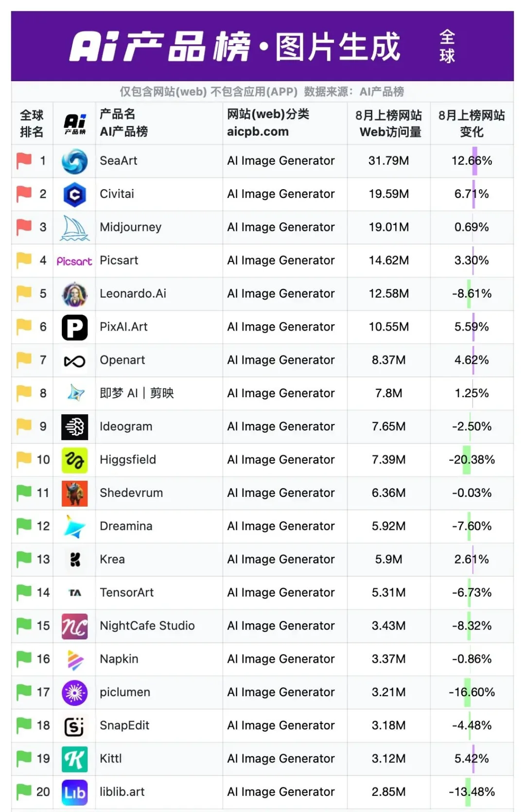Click the liblib.art Lib logo

click(75, 793)
